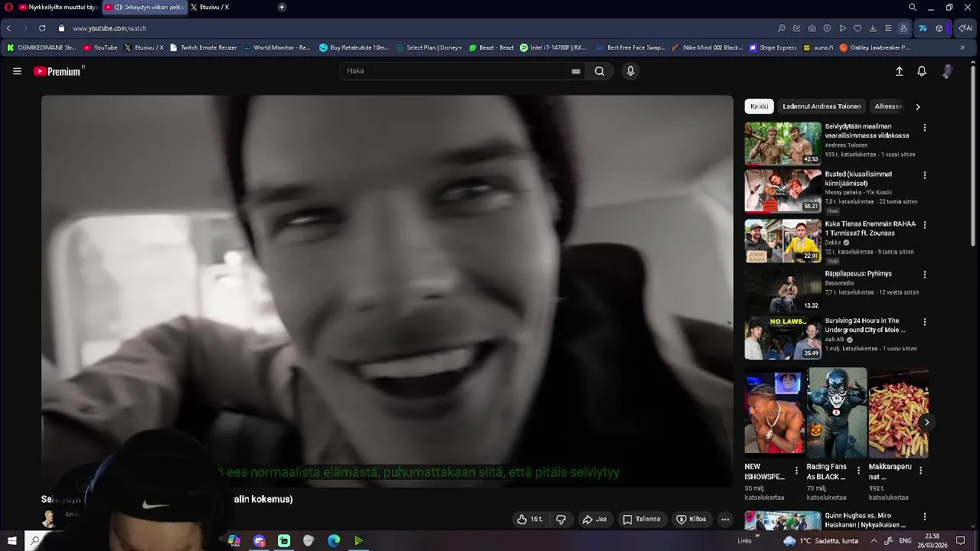Screen dimensions: 980x551
Task: Open Selviydytään maailman vaarallisimmassa video thumbnail
Action: click(x=782, y=143)
